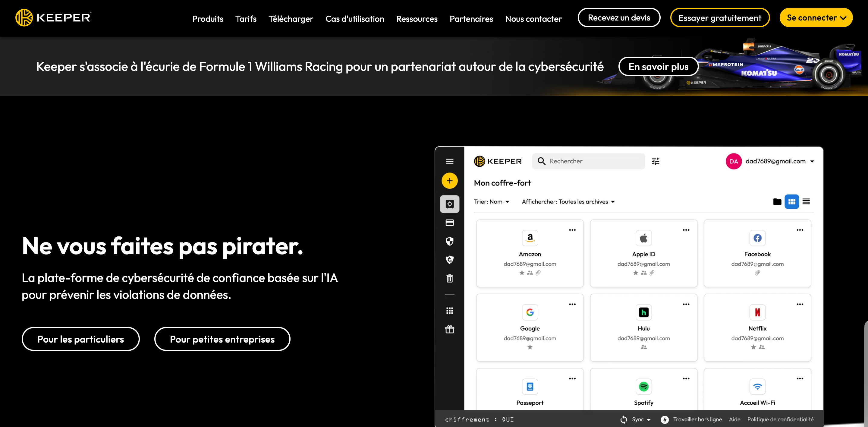
Task: Open the Ressources menu
Action: (x=417, y=19)
